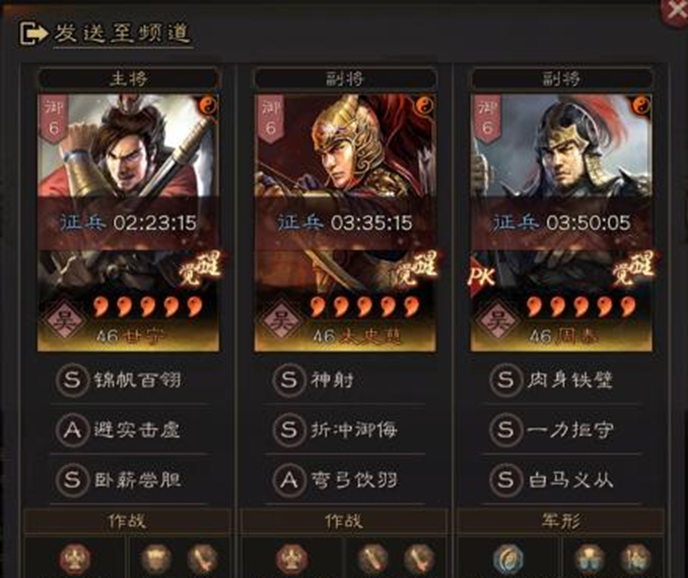688x578 pixels.
Task: Select the 太史慈 deputy general portrait
Action: click(345, 223)
